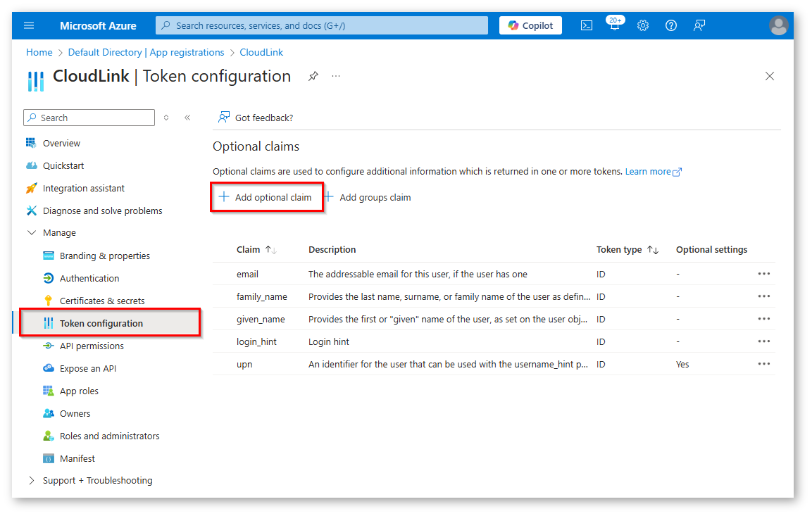Click the CloudLink breadcrumb
The image size is (812, 516).
pos(261,52)
